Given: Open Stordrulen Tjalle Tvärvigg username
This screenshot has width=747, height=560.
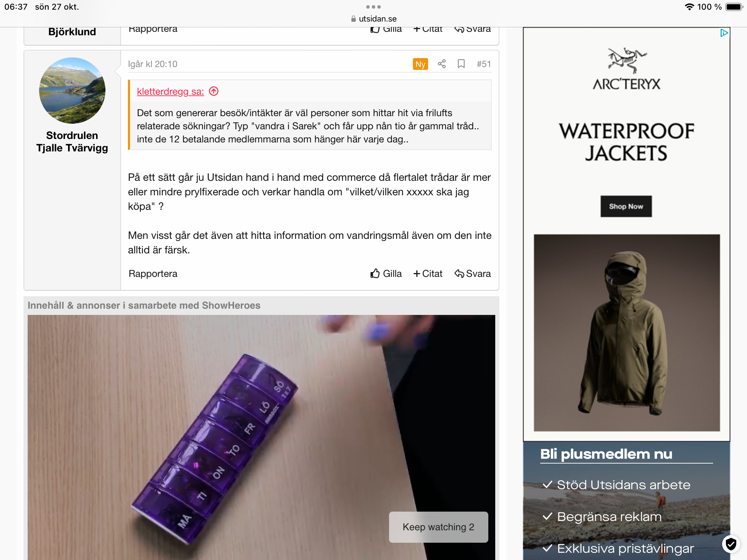Looking at the screenshot, I should tap(72, 142).
